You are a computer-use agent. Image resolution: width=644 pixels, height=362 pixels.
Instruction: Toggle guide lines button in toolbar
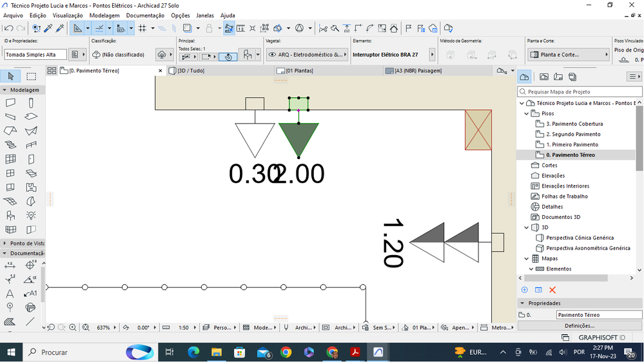click(x=77, y=28)
